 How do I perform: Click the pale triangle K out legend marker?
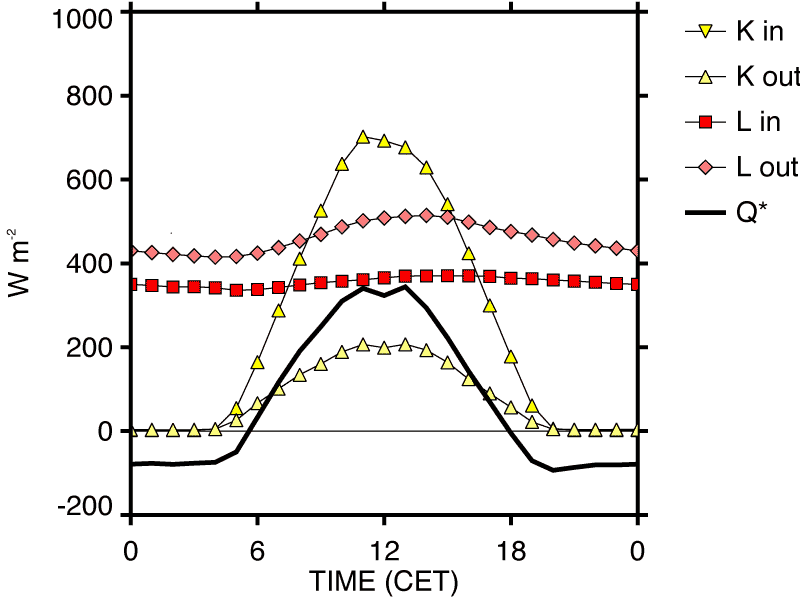coord(704,76)
